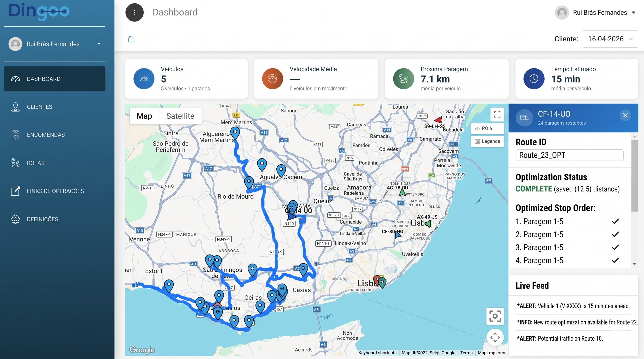The height and width of the screenshot is (359, 644).
Task: Click the CF-14-UO vehicle truck icon
Action: pos(524,118)
